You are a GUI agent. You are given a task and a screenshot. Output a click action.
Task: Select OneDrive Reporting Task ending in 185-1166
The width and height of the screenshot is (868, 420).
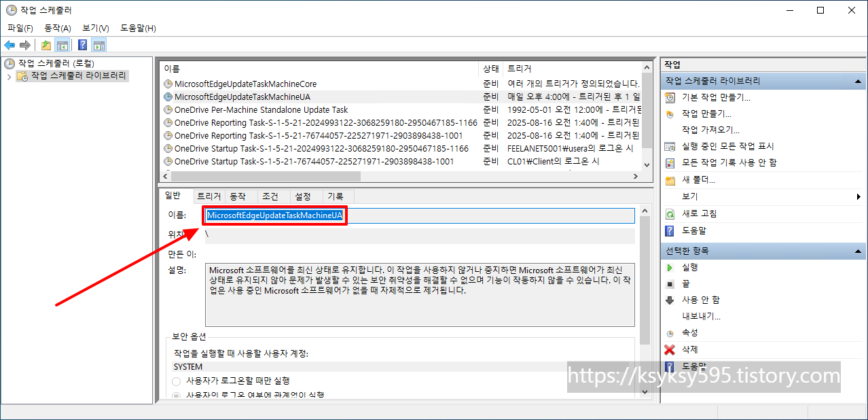coord(401,123)
